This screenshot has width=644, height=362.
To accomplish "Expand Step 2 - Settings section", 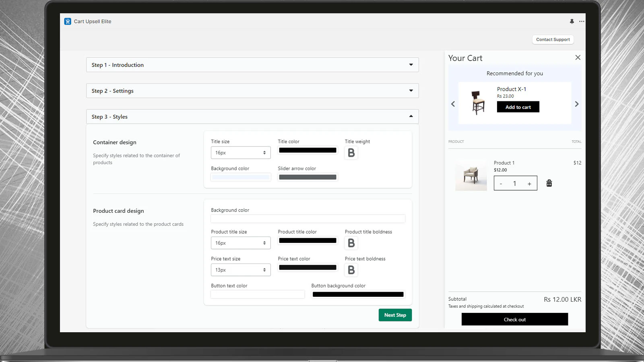I will pos(252,90).
